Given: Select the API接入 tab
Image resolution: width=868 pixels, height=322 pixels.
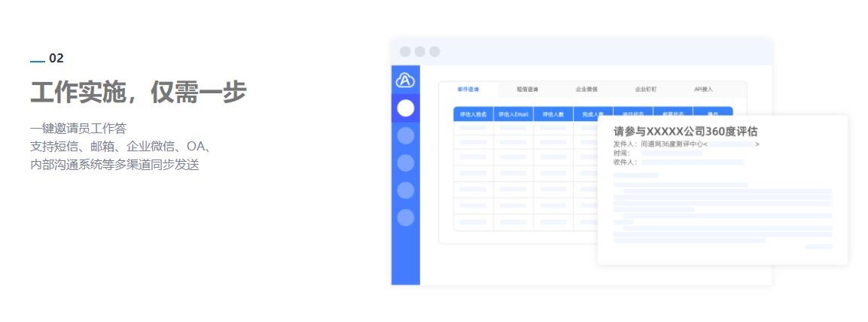Looking at the screenshot, I should pos(704,89).
